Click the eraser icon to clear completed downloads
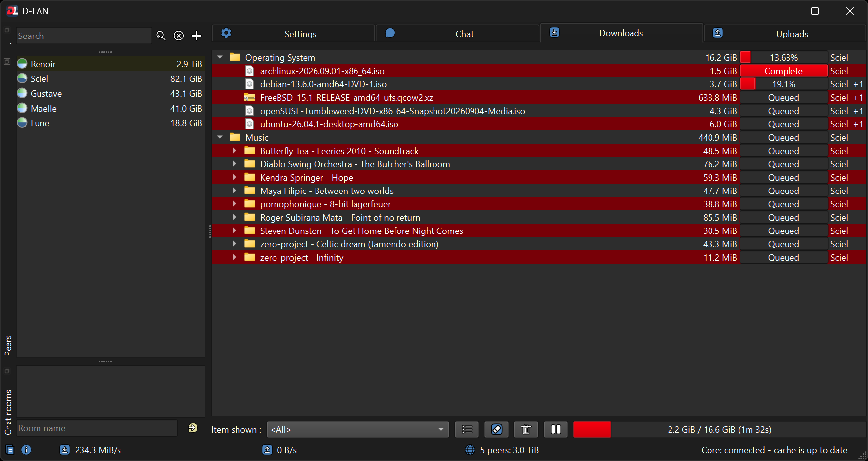Viewport: 868px width, 461px height. 497,429
